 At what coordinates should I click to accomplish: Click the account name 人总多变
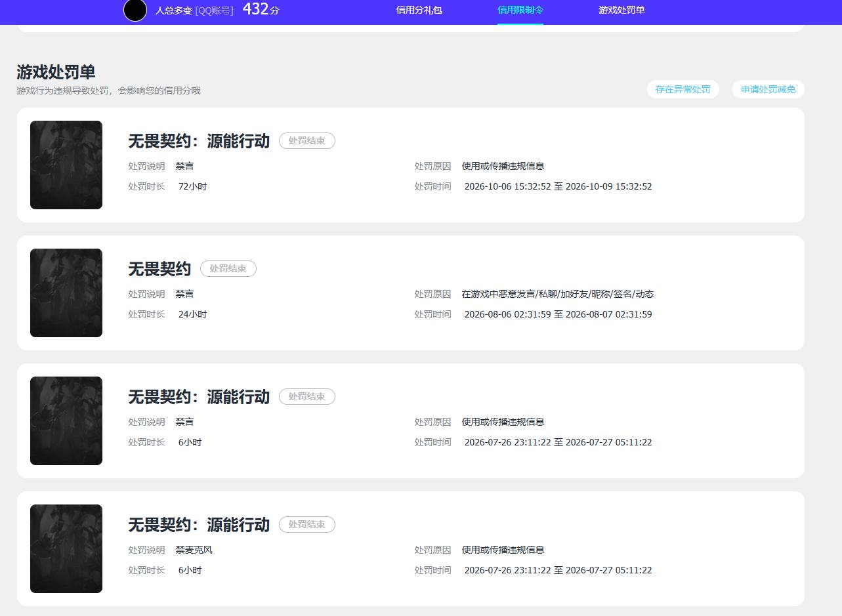tap(174, 10)
